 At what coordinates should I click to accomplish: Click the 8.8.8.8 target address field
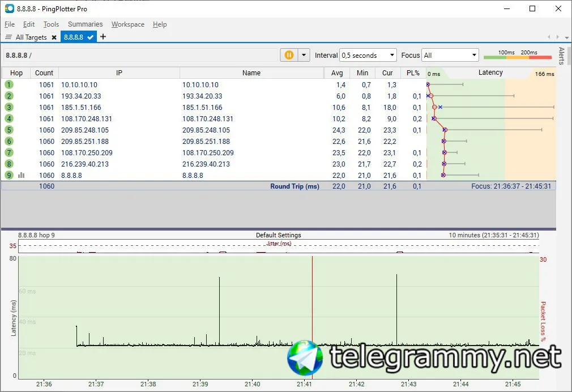140,55
